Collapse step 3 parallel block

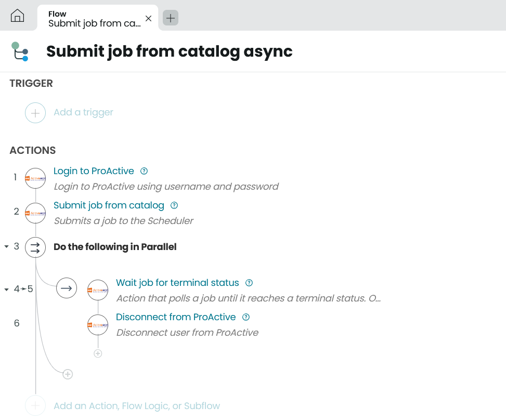6,247
